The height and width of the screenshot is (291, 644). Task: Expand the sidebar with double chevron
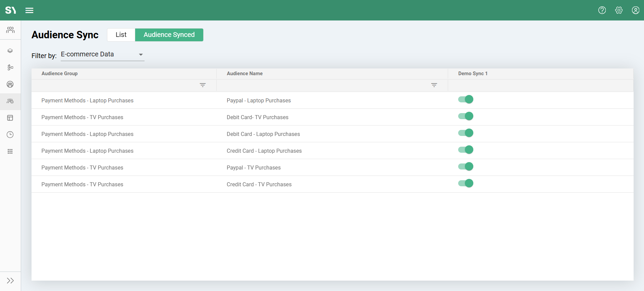pyautogui.click(x=10, y=281)
